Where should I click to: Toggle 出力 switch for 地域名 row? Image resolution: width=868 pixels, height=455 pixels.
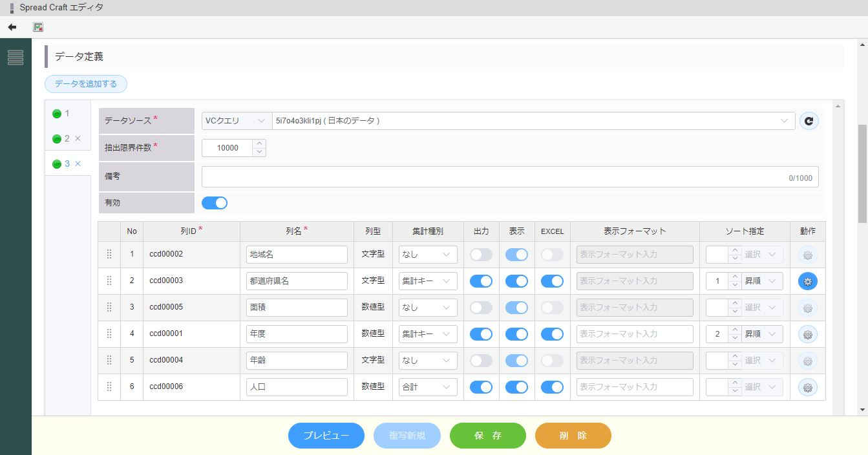(481, 255)
